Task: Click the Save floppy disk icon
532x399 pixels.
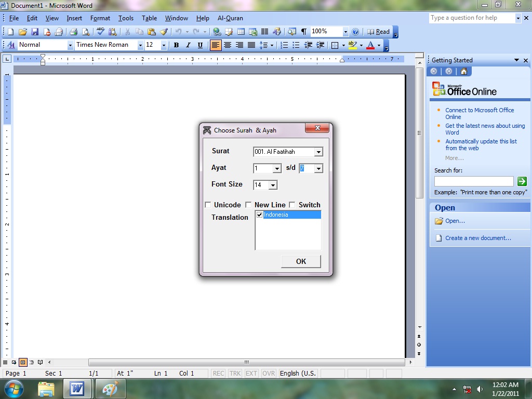Action: point(35,32)
